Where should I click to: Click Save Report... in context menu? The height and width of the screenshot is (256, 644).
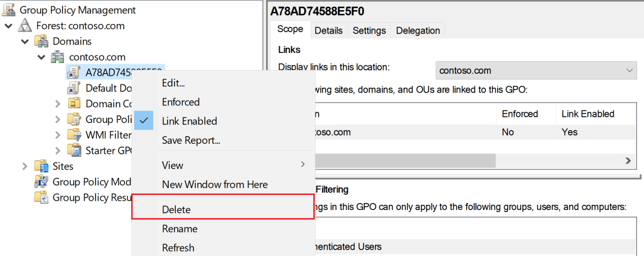point(191,140)
